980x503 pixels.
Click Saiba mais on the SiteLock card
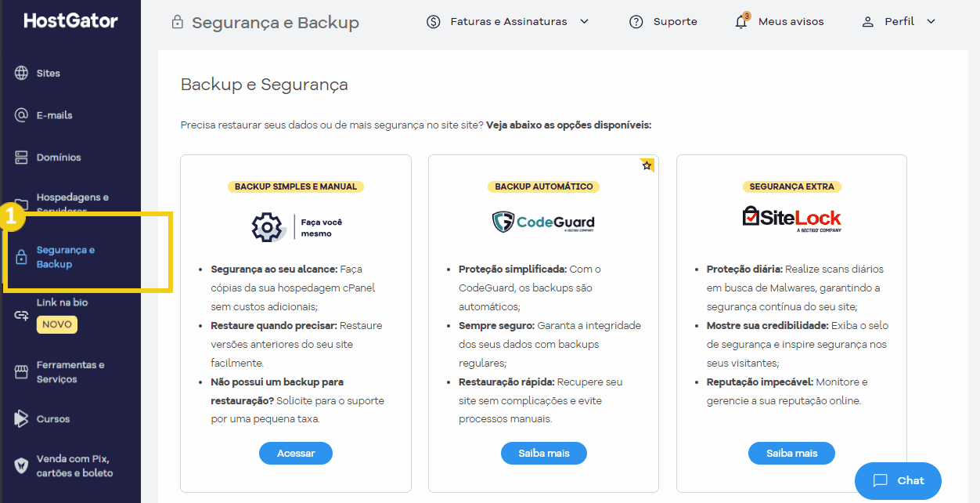click(x=792, y=454)
